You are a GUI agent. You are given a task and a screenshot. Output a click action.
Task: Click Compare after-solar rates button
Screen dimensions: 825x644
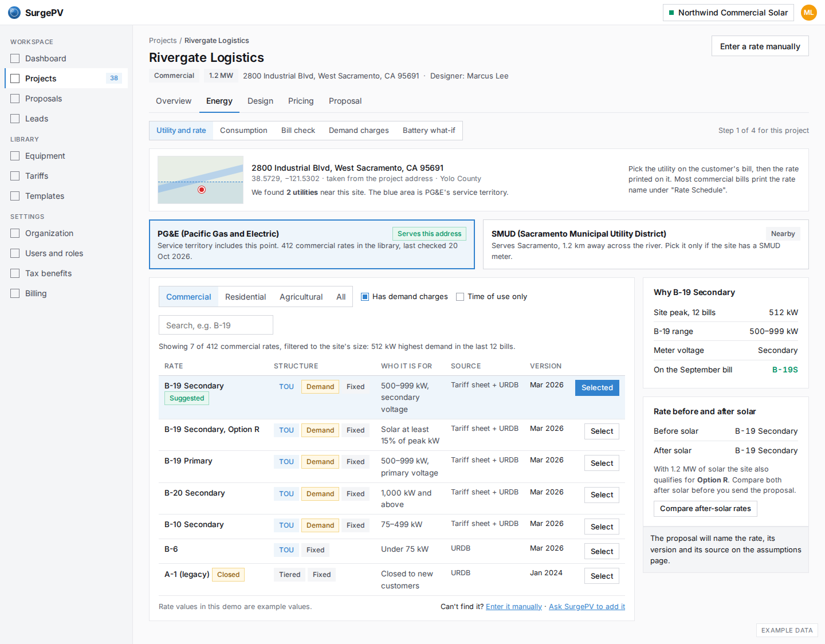click(705, 509)
